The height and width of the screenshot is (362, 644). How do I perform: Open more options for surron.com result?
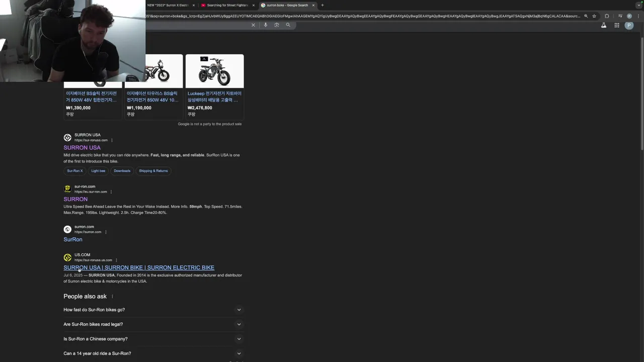click(x=106, y=232)
